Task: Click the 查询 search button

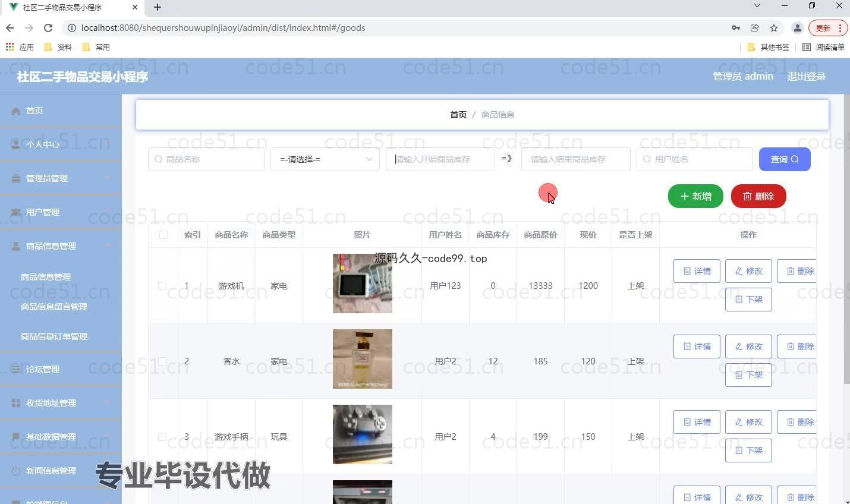Action: coord(785,159)
